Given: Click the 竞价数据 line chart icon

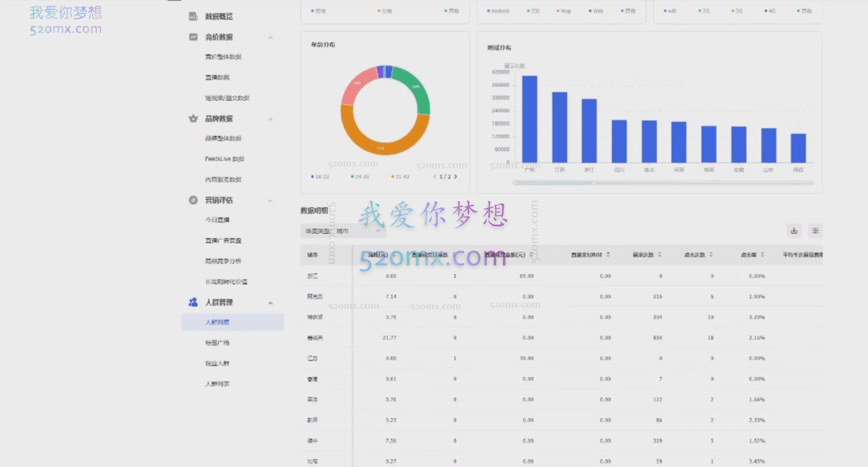Looking at the screenshot, I should click(193, 37).
